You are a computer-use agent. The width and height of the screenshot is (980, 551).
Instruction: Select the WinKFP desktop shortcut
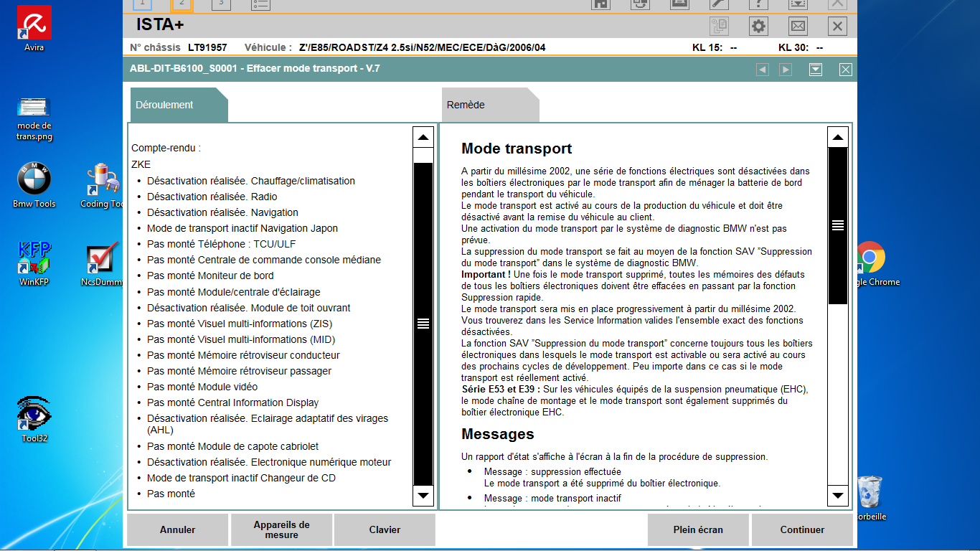[34, 264]
